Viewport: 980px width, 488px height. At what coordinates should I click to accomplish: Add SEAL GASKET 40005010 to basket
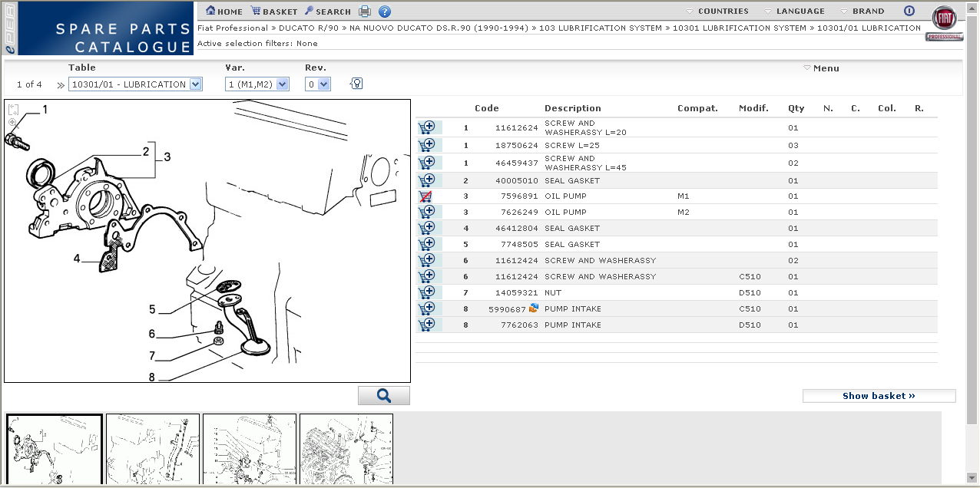pos(427,180)
